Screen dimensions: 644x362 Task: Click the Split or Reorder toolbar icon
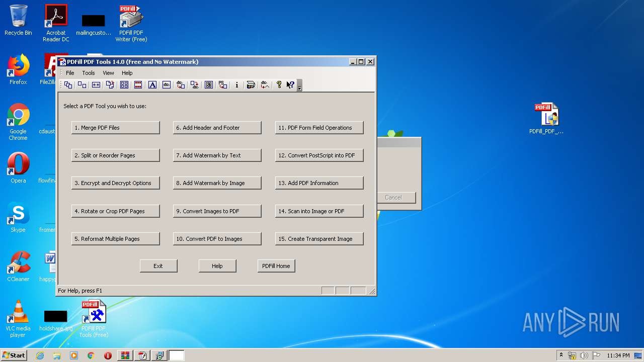82,85
